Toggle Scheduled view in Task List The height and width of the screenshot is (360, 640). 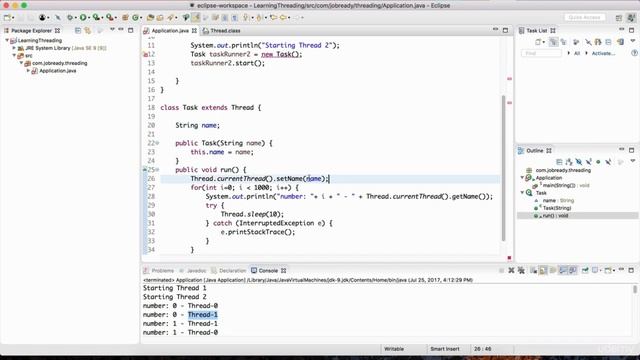click(564, 42)
